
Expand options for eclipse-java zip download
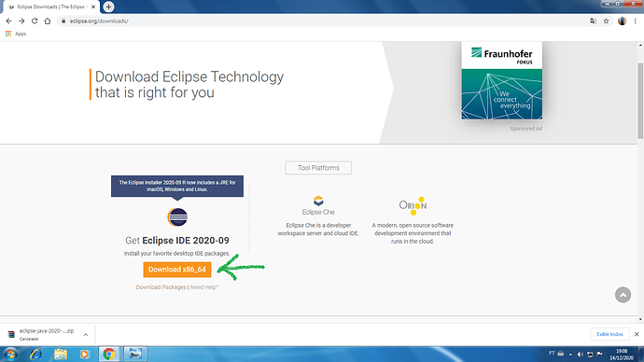[86, 335]
